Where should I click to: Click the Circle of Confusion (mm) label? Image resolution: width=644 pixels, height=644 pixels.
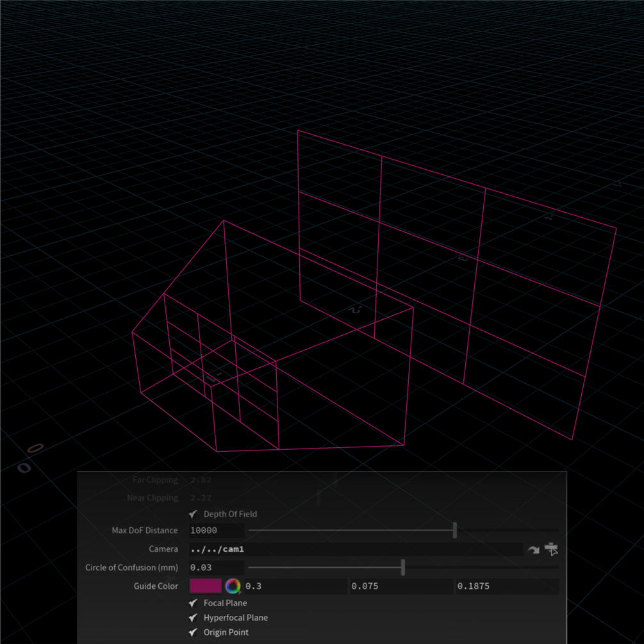click(x=131, y=567)
